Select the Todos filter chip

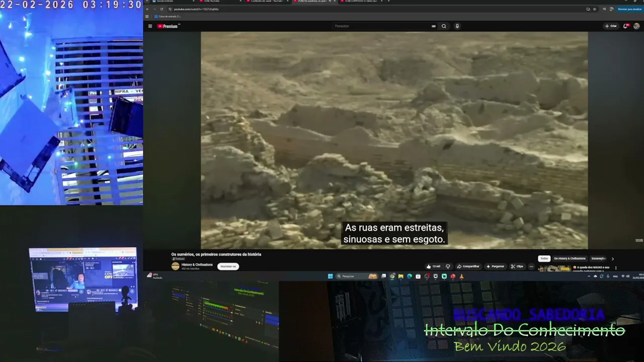[x=544, y=258]
